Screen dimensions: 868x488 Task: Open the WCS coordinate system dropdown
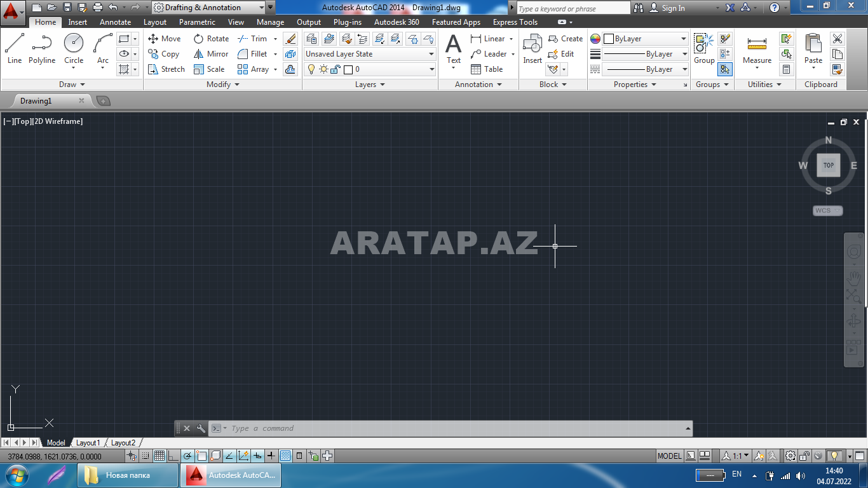(828, 210)
